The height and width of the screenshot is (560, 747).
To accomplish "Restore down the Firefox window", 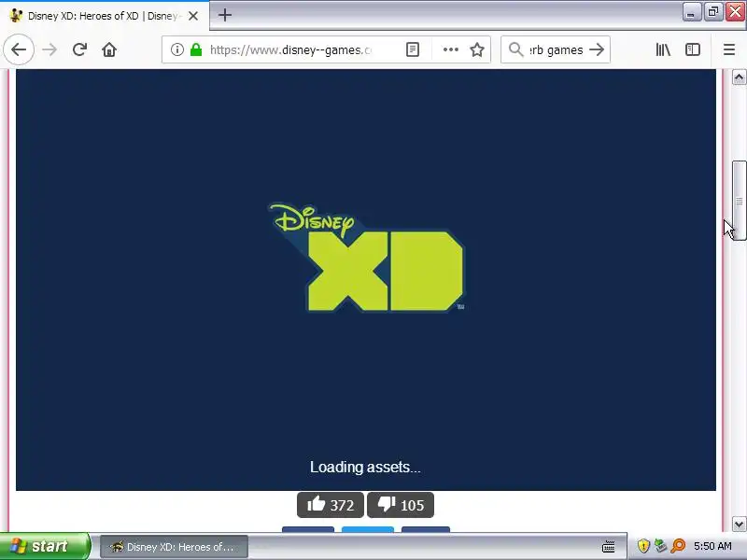I will tap(712, 12).
